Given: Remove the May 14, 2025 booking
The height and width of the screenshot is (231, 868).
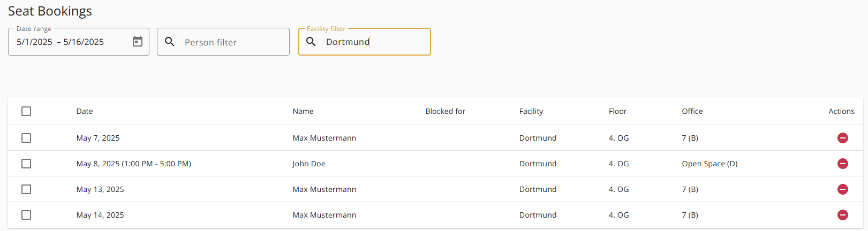Looking at the screenshot, I should pyautogui.click(x=842, y=215).
